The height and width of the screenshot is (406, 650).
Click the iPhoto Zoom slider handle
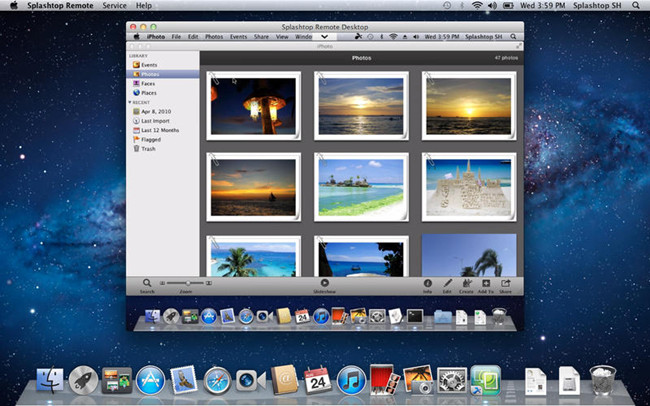188,283
